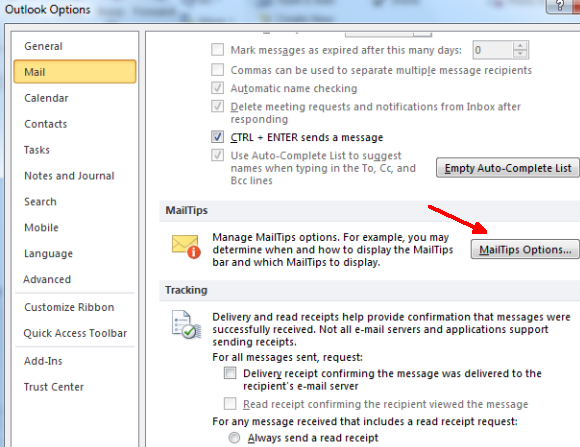The image size is (580, 447).
Task: Click 'For all messages sent, request:' text
Action: [x=287, y=357]
